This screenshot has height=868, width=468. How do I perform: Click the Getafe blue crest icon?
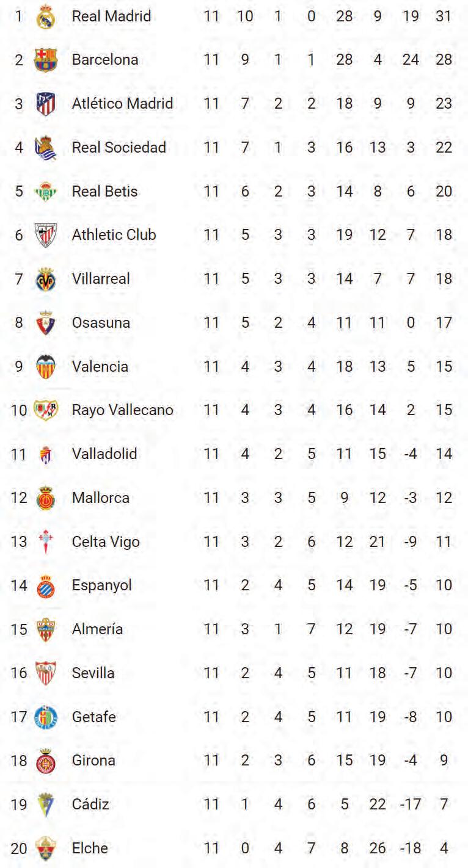(x=46, y=717)
